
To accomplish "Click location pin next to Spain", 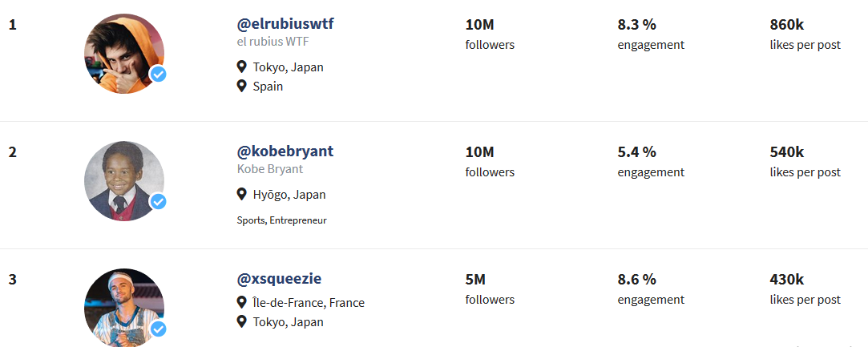I will point(240,86).
